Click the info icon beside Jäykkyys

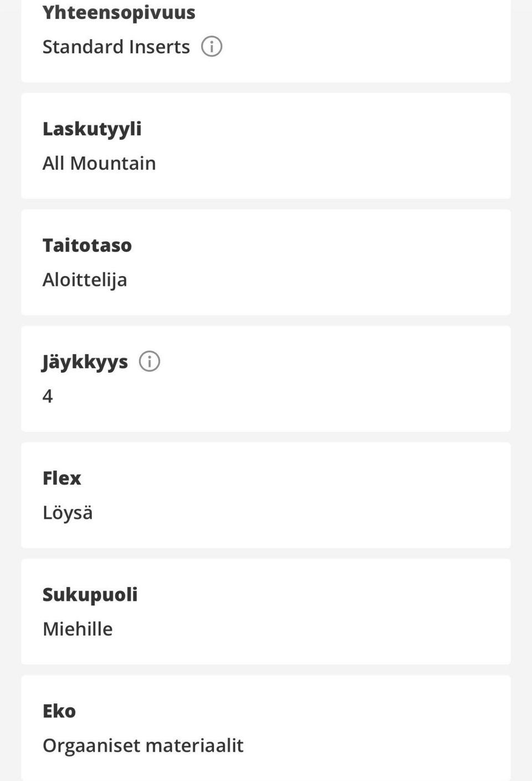[150, 361]
